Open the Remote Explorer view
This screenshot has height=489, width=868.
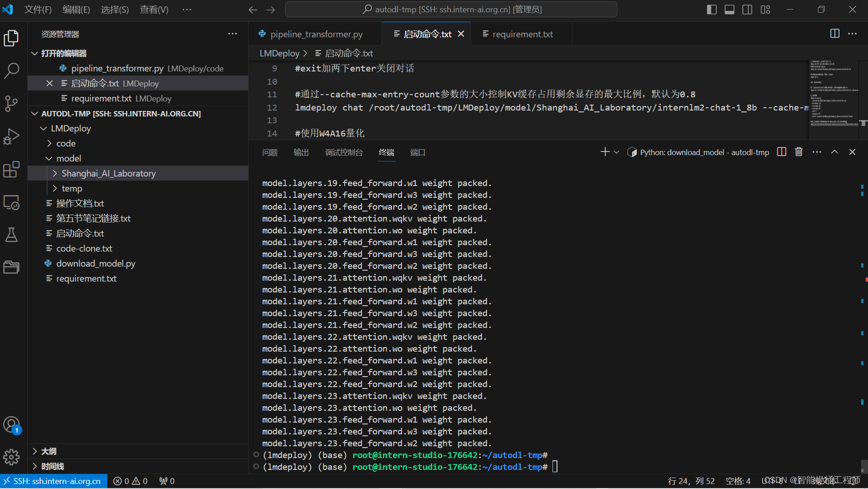coord(11,203)
